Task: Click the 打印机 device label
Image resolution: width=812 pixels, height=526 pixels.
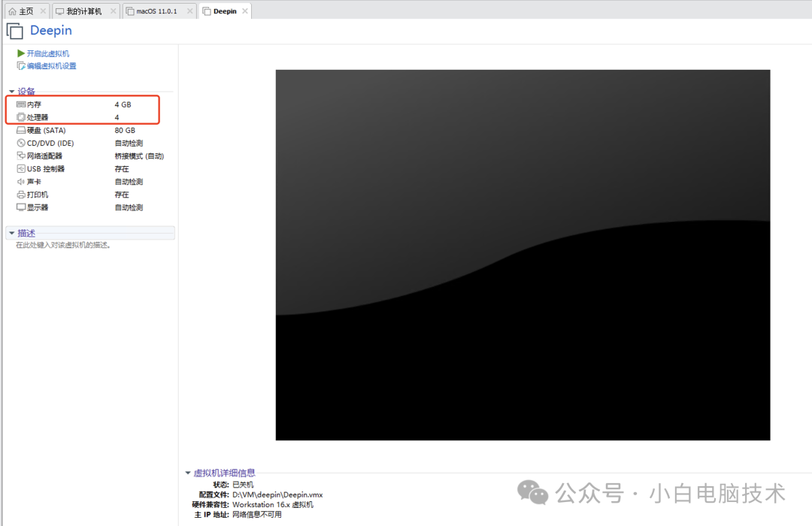Action: point(38,195)
